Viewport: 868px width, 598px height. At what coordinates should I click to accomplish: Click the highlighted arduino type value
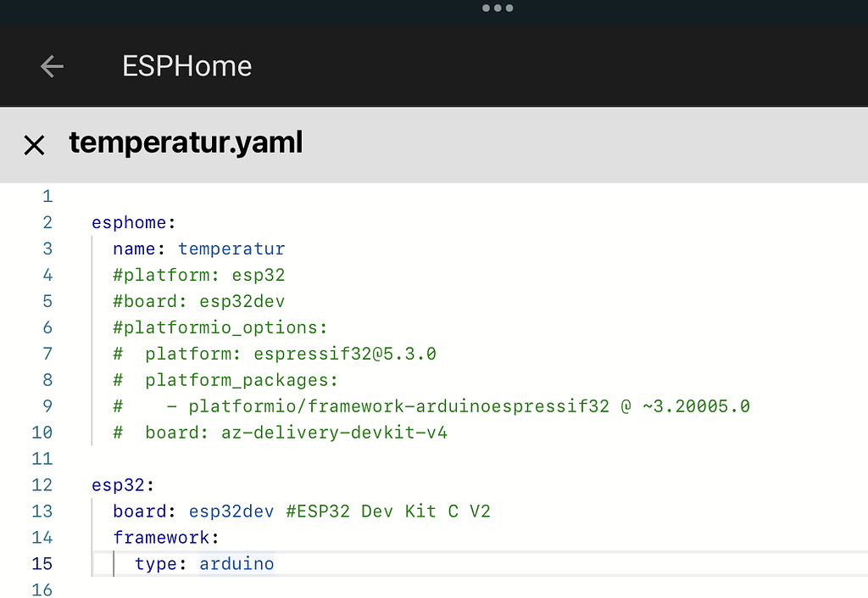click(x=236, y=563)
